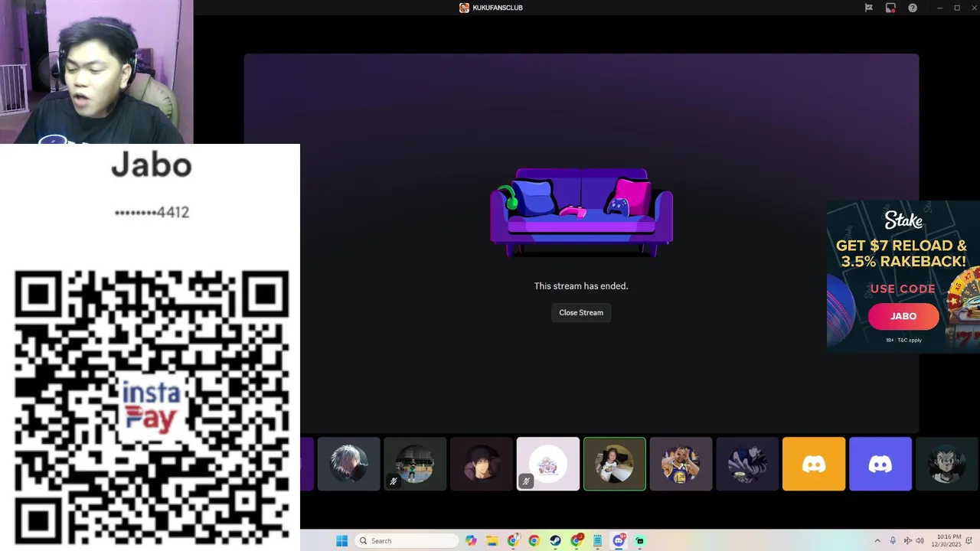Select the blurple default Discord avatar tile
The image size is (980, 551).
[x=880, y=464]
